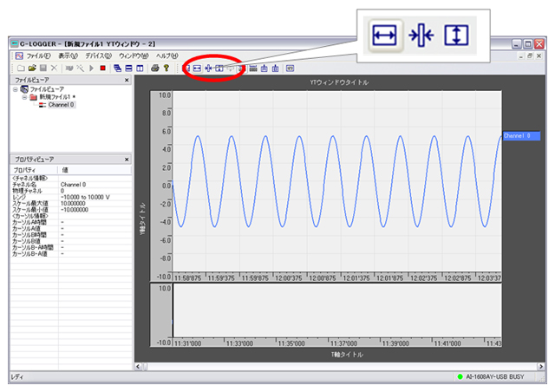Click the AI-1608AY-USB BUSY status indicator
The height and width of the screenshot is (392, 555).
(491, 376)
